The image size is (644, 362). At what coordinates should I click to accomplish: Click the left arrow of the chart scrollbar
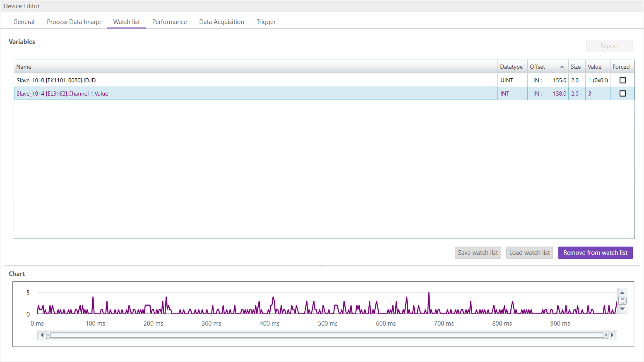(x=42, y=335)
